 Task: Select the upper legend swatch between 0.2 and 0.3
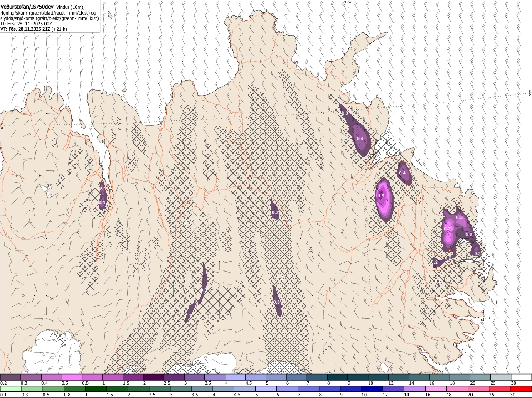[x=10, y=377]
